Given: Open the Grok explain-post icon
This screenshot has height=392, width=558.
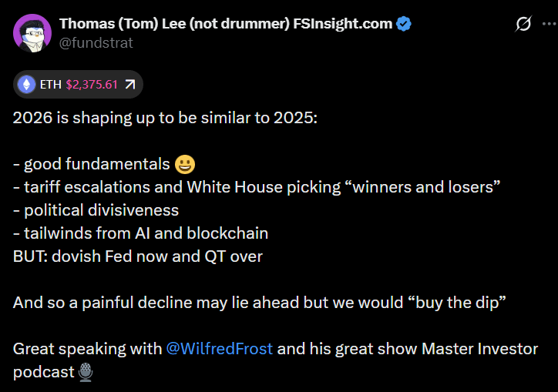Looking at the screenshot, I should point(523,25).
